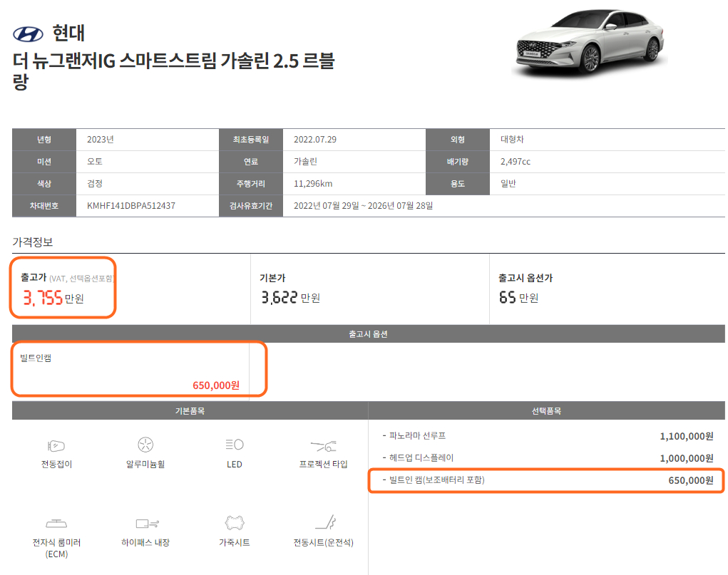728x575 pixels.
Task: Click the 출고시 옵션가 value 65 만원
Action: pyautogui.click(x=518, y=298)
